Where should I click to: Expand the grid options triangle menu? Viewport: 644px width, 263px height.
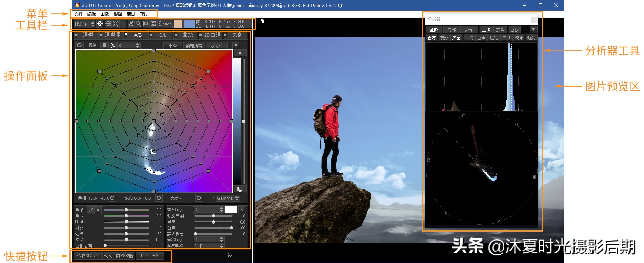(236, 45)
